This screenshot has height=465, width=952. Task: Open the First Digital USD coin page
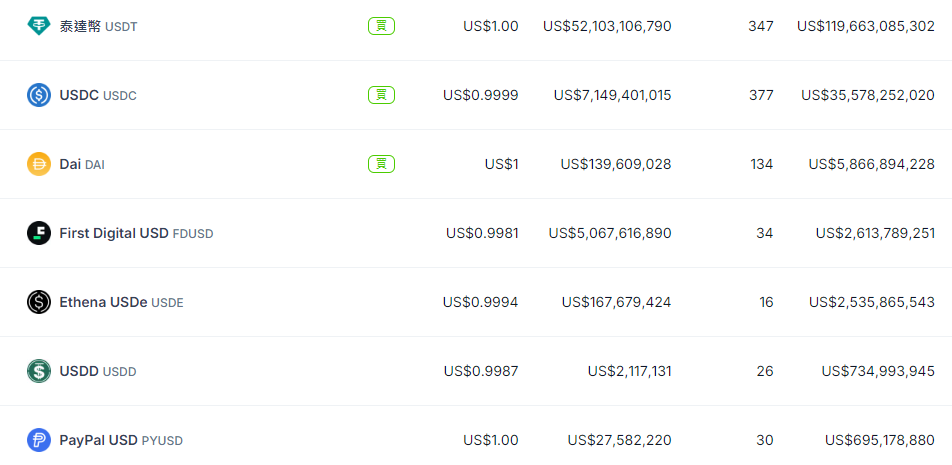114,233
